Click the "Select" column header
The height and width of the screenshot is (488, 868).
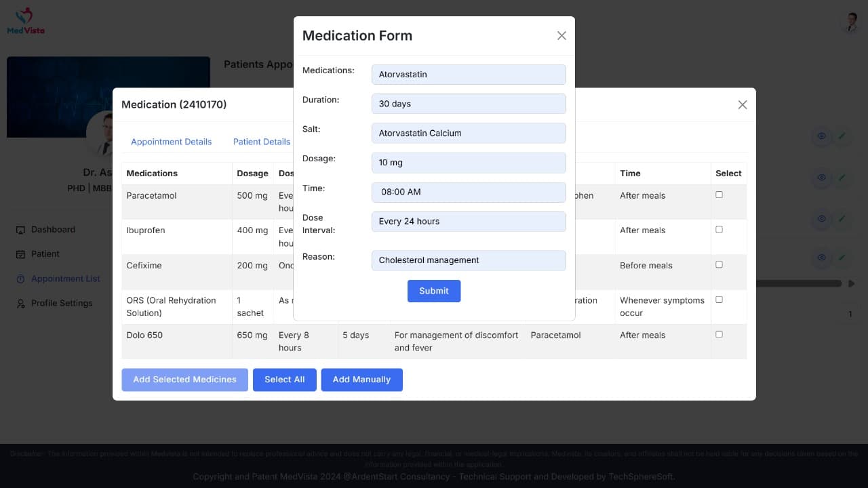[x=728, y=174]
